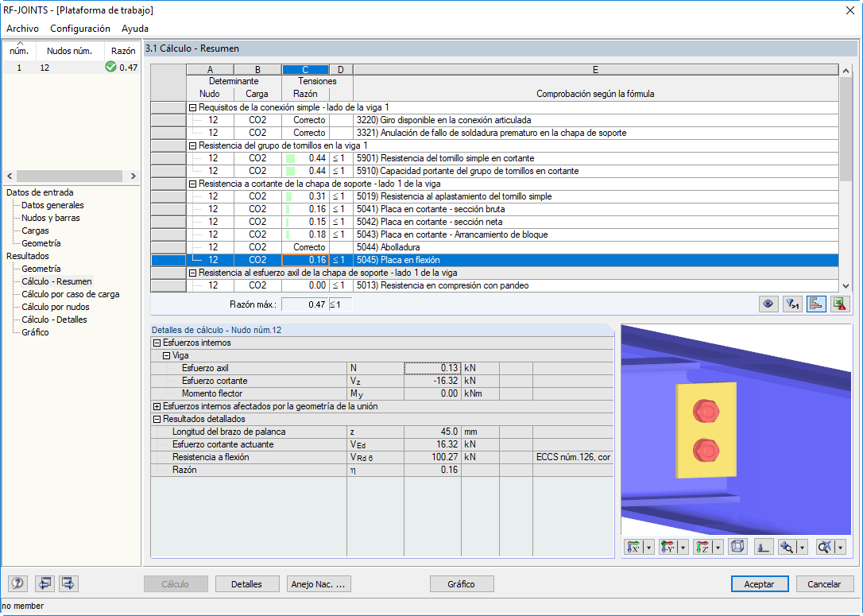Open the Detalles dialog

pos(247,583)
